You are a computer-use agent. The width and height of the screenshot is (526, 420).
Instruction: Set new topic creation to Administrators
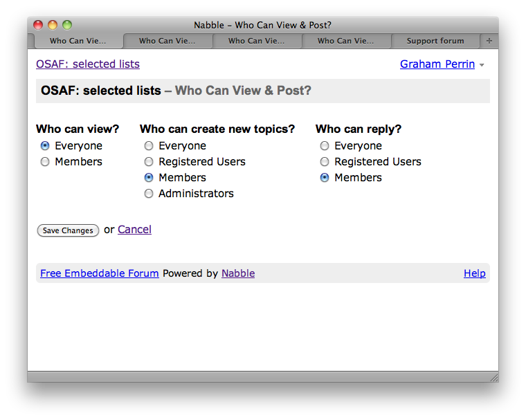click(149, 194)
